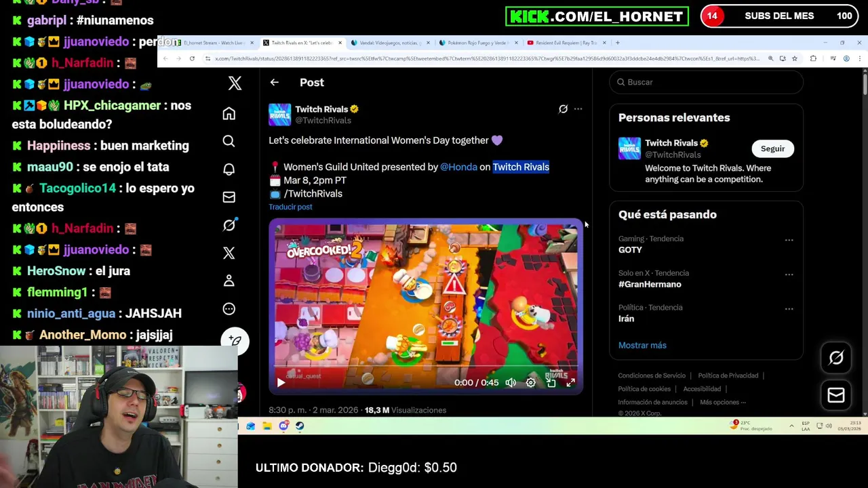The width and height of the screenshot is (868, 488).
Task: Expand video to fullscreen
Action: [x=570, y=382]
